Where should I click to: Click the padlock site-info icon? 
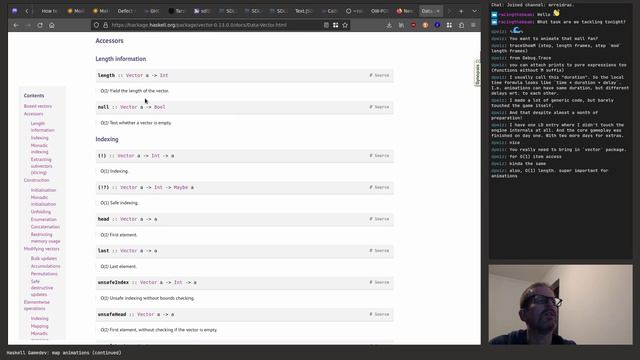coord(105,25)
